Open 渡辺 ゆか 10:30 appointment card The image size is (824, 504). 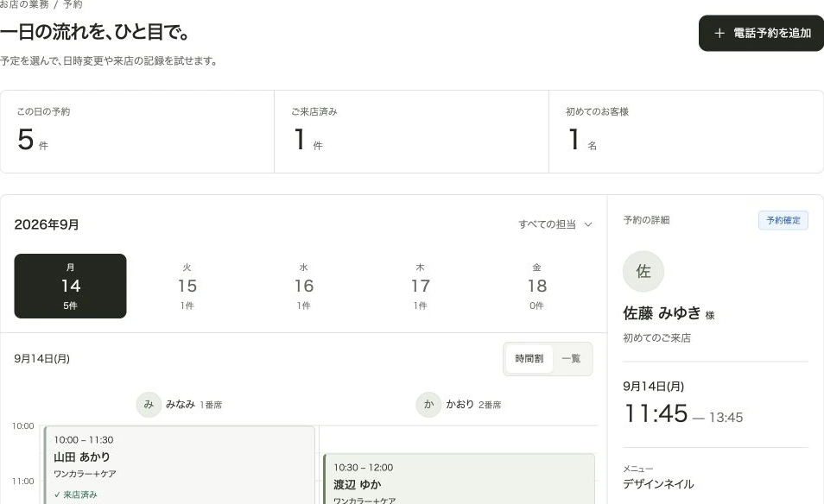click(x=460, y=479)
